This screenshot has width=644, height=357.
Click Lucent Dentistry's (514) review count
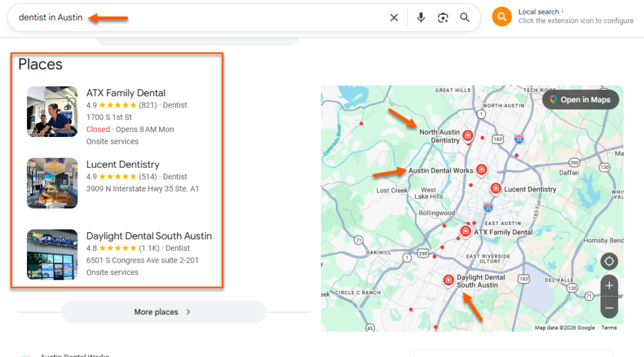click(x=148, y=177)
